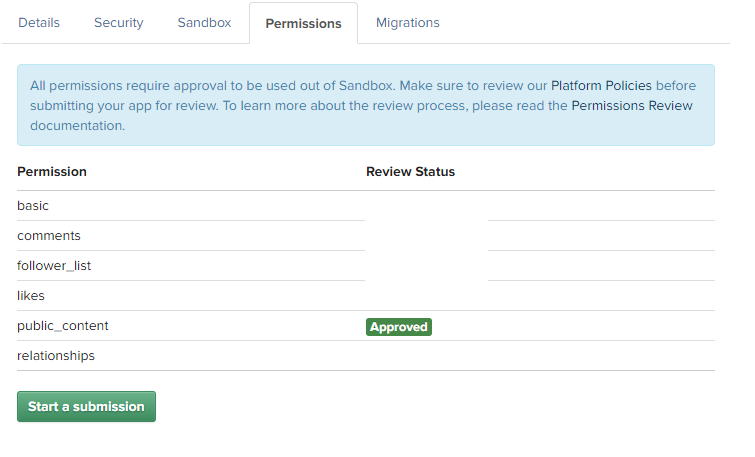Viewport: 755px width, 457px height.
Task: Select the relationships permission row
Action: [366, 356]
